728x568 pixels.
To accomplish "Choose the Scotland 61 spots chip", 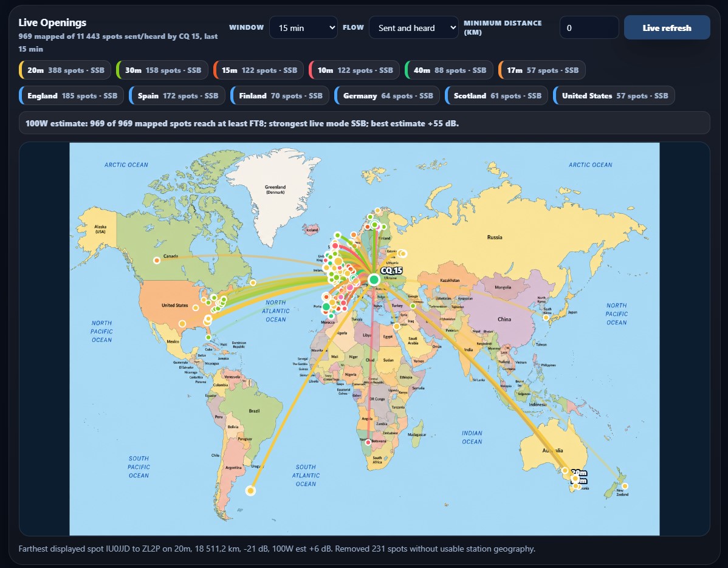I will tap(497, 95).
